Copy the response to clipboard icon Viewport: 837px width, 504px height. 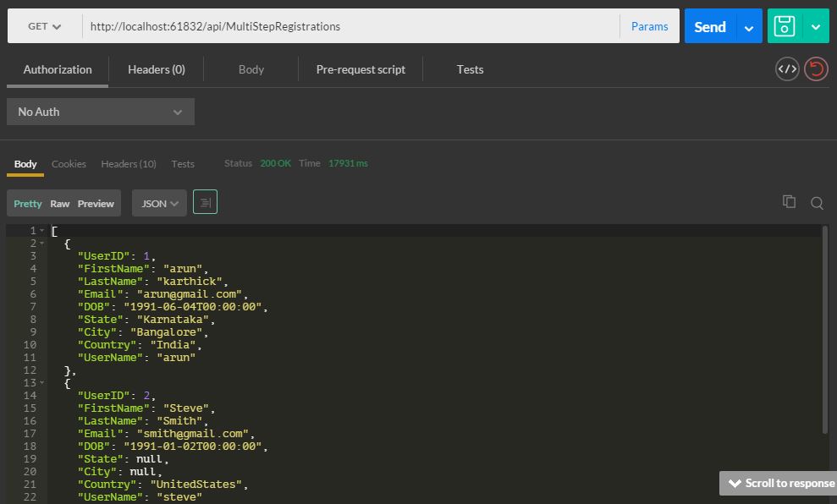789,201
